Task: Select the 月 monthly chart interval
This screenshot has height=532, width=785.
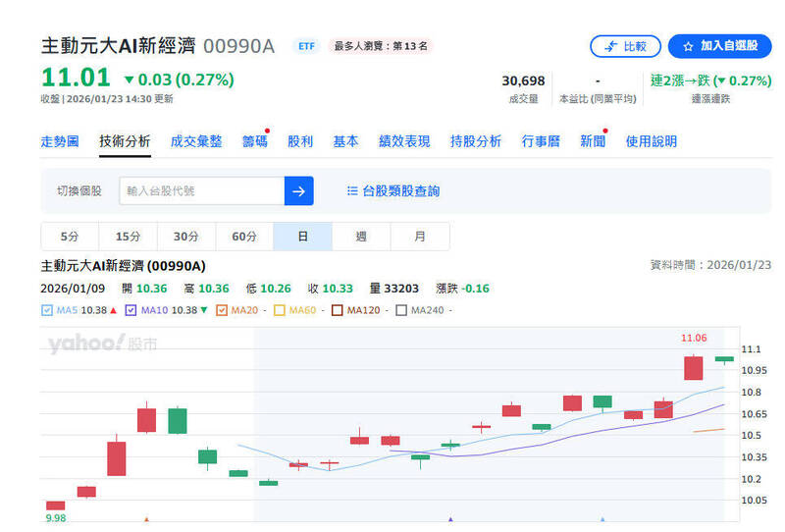Action: pos(420,237)
